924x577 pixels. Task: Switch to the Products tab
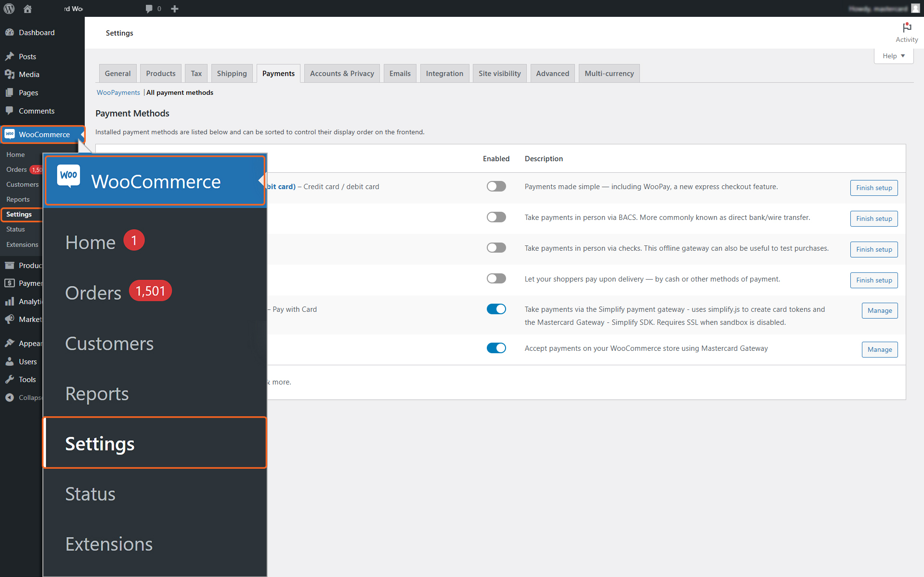pyautogui.click(x=161, y=73)
